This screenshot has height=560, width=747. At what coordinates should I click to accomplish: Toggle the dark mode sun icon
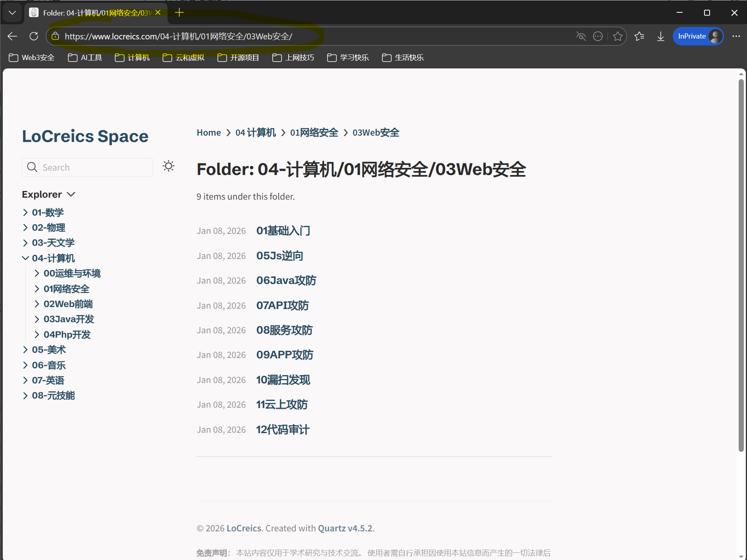(x=169, y=166)
